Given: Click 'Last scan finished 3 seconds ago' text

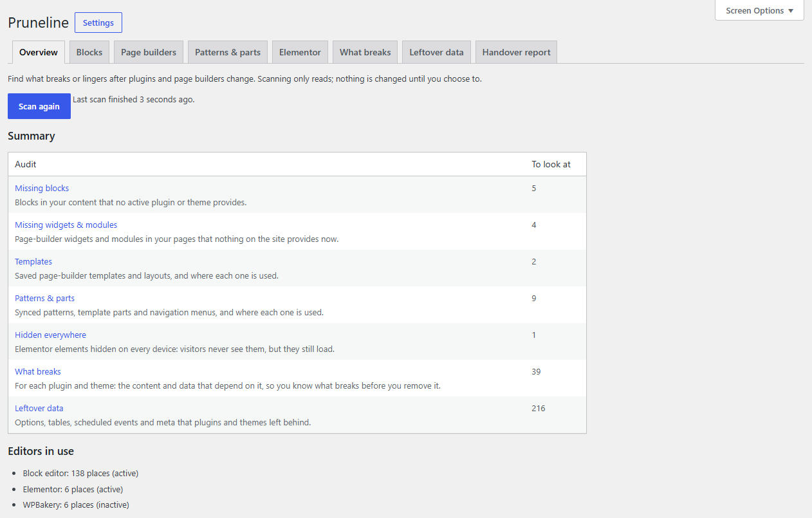Looking at the screenshot, I should tap(134, 100).
